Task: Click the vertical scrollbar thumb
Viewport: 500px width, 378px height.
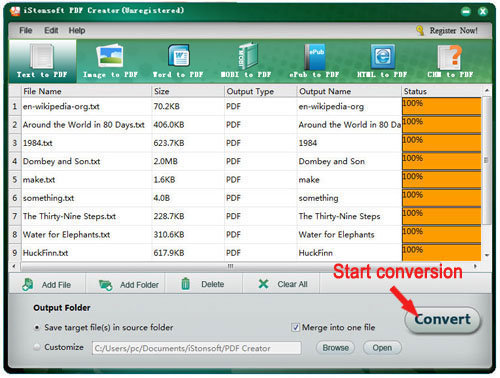Action: pos(487,160)
